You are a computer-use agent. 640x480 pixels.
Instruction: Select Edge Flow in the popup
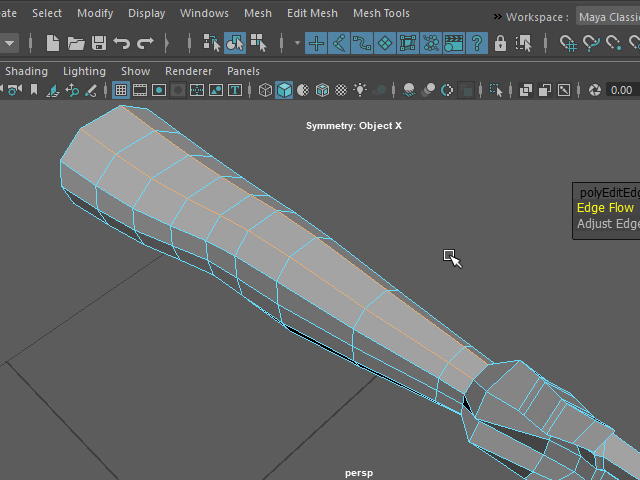606,208
